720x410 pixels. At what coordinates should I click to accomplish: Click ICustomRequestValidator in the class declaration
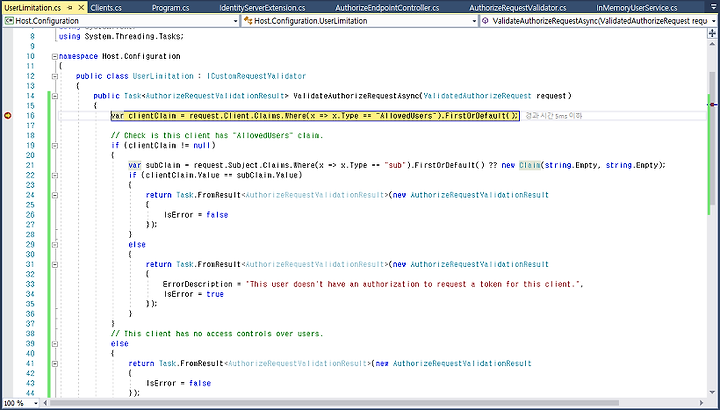pyautogui.click(x=256, y=76)
